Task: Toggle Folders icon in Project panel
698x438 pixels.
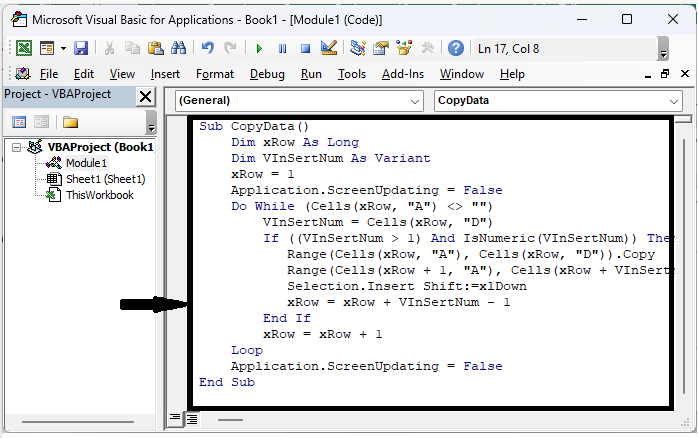Action: (x=70, y=122)
